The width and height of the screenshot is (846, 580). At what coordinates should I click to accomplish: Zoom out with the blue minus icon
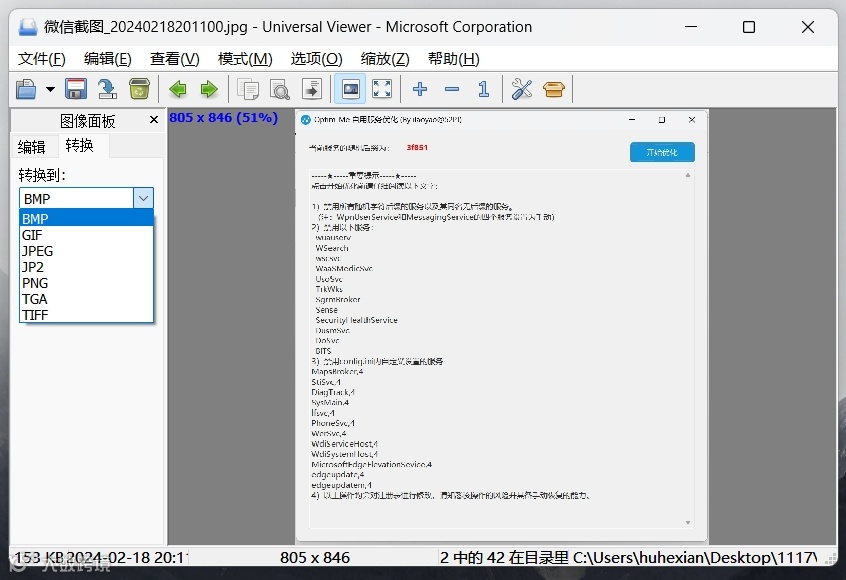coord(452,89)
